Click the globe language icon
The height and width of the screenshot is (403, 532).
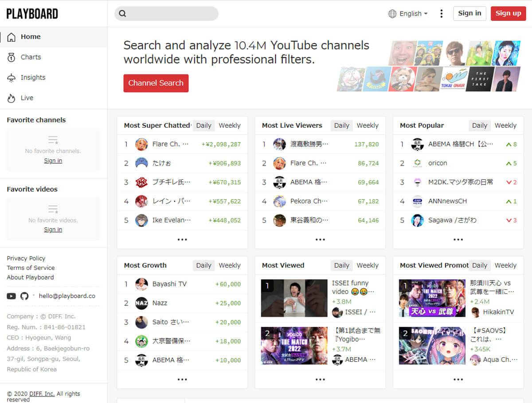[x=392, y=14]
